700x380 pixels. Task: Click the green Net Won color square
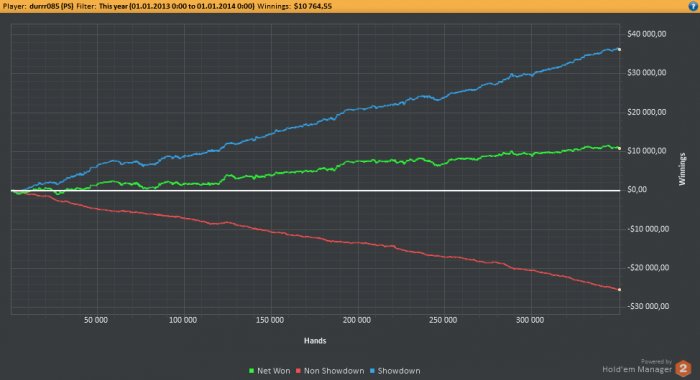[251, 371]
